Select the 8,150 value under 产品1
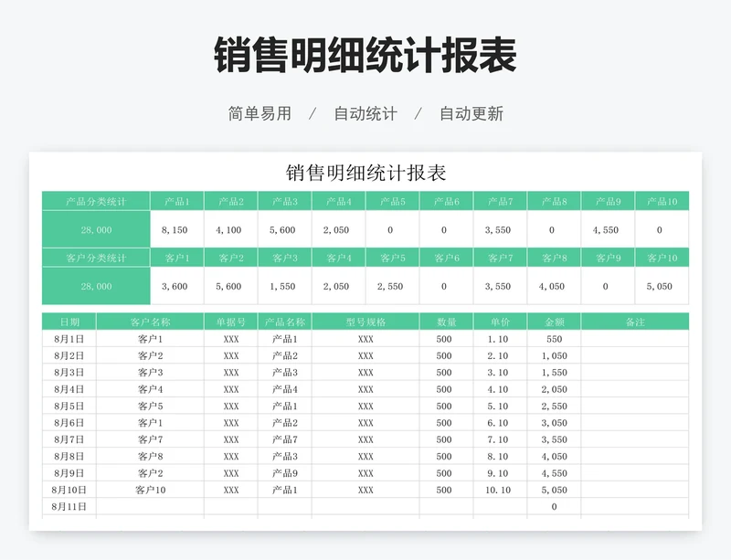 point(175,230)
